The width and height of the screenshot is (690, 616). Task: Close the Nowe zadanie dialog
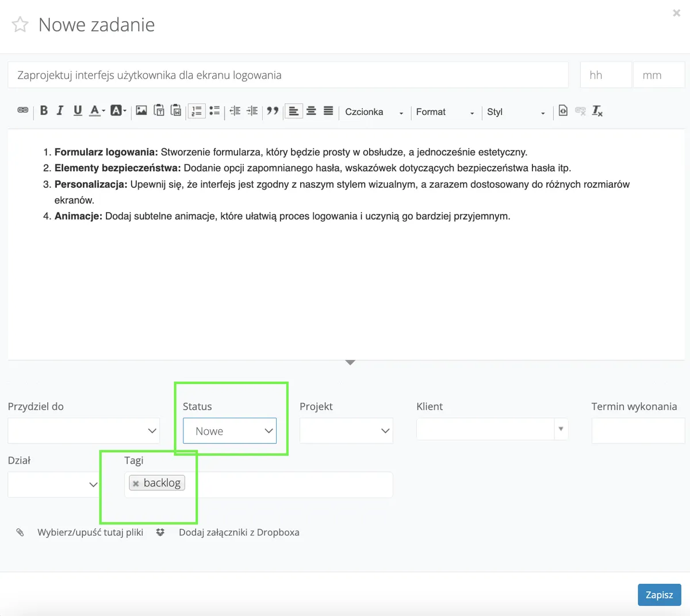point(676,13)
